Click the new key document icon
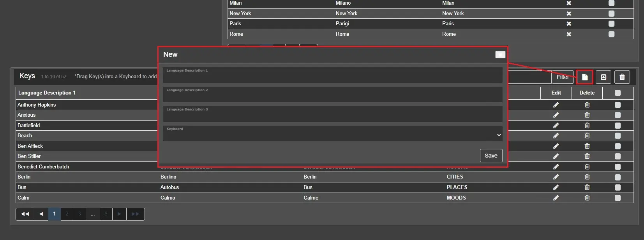 coord(584,77)
